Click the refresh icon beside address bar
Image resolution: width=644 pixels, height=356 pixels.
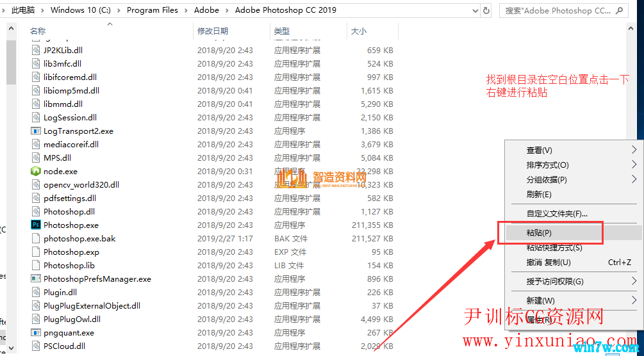coord(486,10)
